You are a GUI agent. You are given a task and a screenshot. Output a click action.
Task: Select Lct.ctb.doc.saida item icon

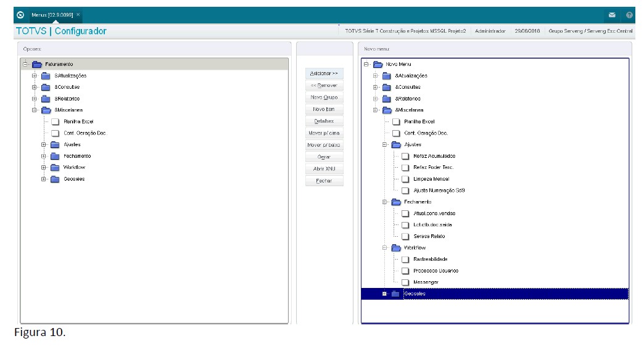(x=405, y=225)
